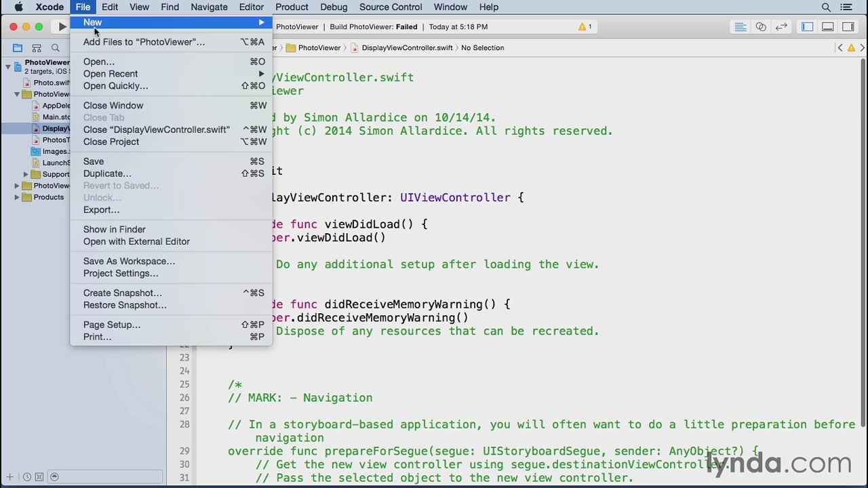This screenshot has height=488, width=868.
Task: Open the Project navigator folder icon
Action: [x=18, y=48]
